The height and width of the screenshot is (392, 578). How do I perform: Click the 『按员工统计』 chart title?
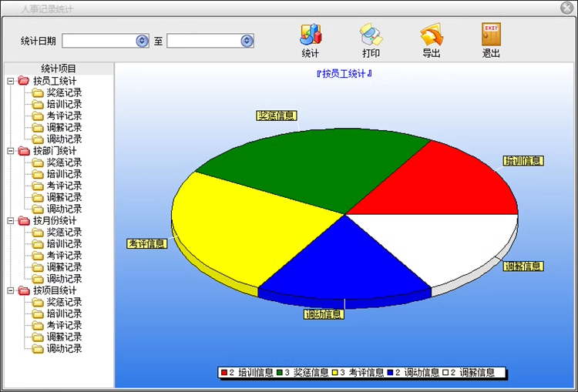[x=344, y=74]
